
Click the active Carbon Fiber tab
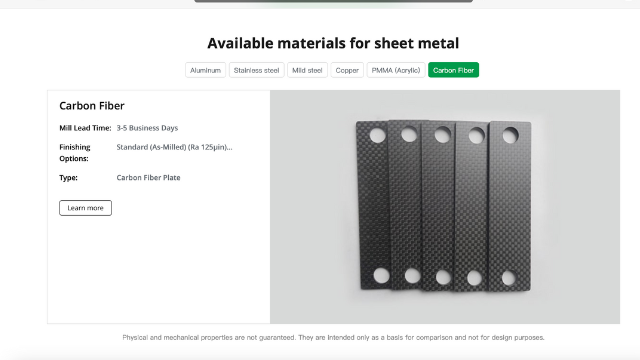(x=453, y=70)
